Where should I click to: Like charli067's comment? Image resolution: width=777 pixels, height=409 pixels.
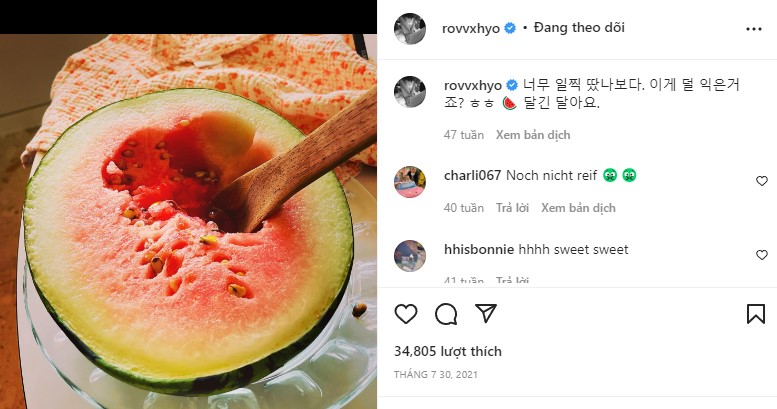point(762,181)
